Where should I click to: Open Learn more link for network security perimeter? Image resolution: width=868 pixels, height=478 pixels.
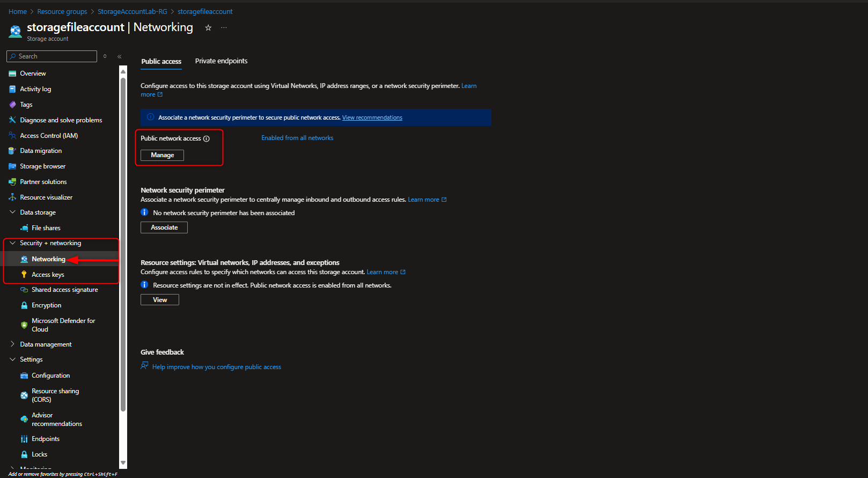pos(427,200)
